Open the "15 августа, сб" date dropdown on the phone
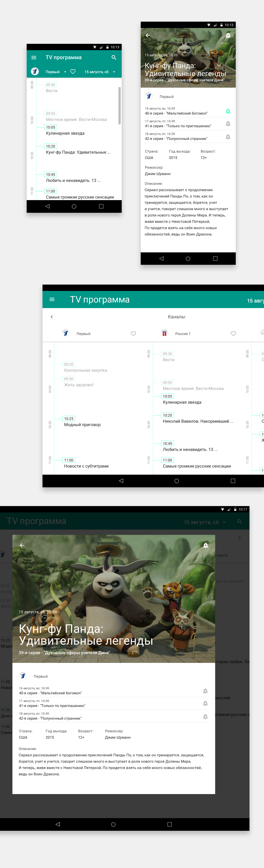264x868 pixels. (x=100, y=72)
